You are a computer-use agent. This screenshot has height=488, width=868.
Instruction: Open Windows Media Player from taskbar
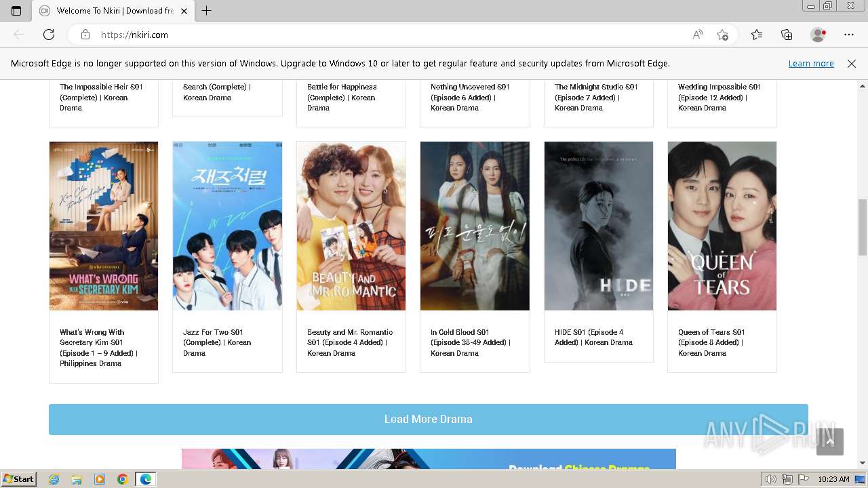pos(100,479)
